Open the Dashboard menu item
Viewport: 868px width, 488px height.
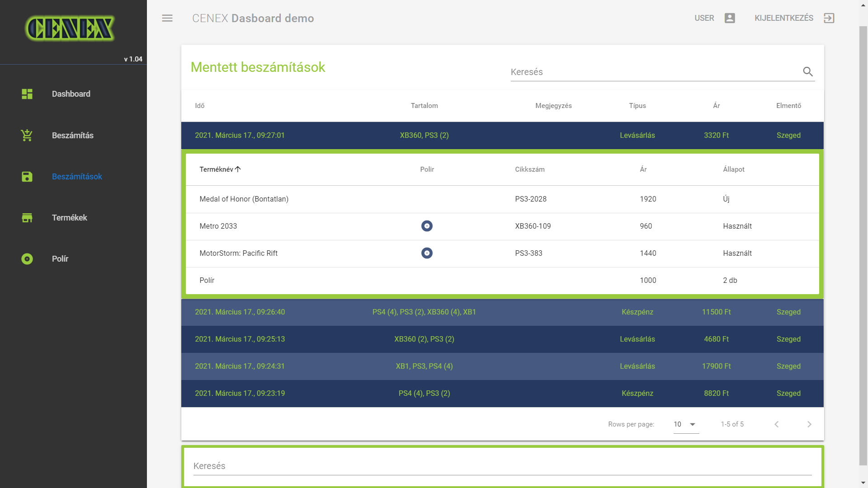pyautogui.click(x=71, y=94)
